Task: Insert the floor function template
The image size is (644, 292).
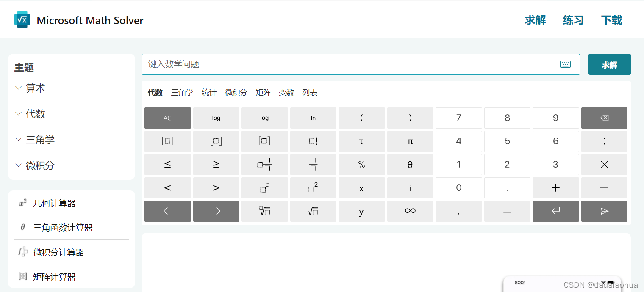Action: [x=216, y=141]
